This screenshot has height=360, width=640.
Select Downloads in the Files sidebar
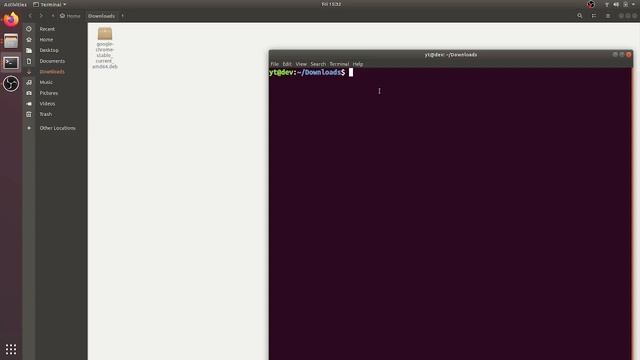point(55,72)
